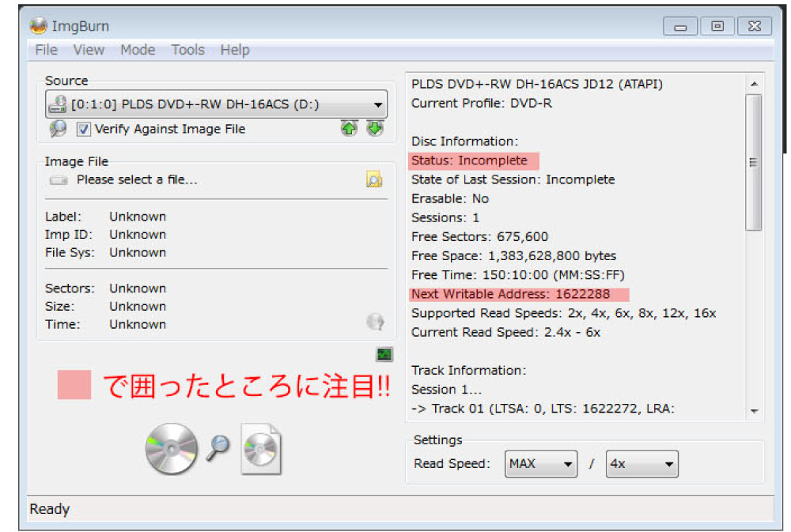The height and width of the screenshot is (532, 791).
Task: Browse for an image file using folder icon
Action: click(x=374, y=179)
